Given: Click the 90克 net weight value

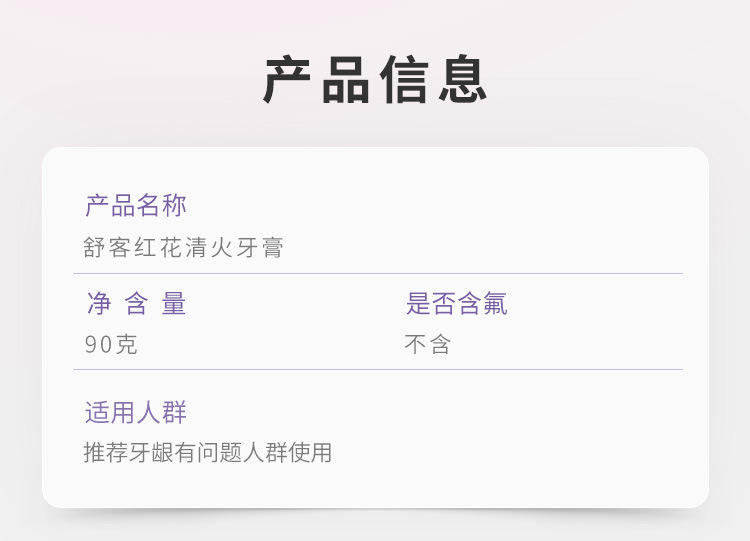Looking at the screenshot, I should point(110,345).
